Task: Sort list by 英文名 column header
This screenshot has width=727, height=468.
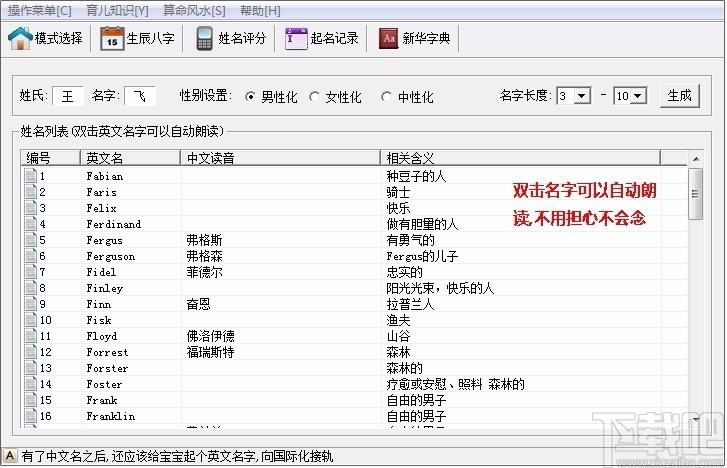Action: (x=130, y=158)
